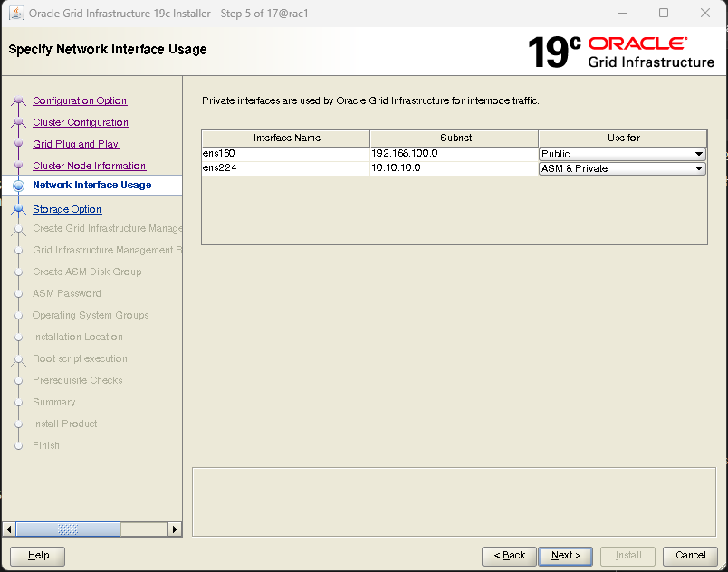
Task: Maximize the installer window
Action: pos(664,13)
